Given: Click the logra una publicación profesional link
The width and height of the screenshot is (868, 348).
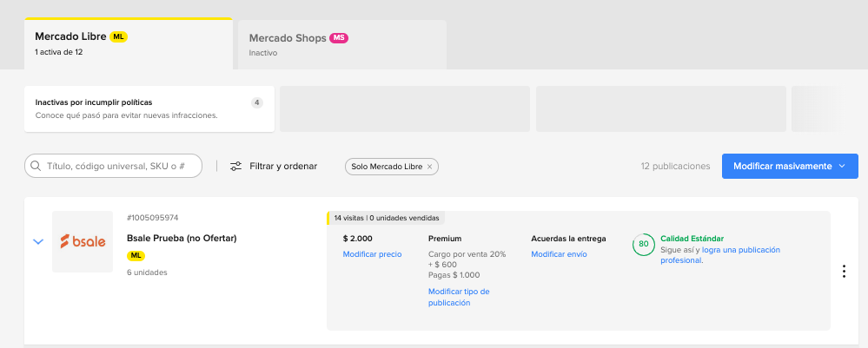Looking at the screenshot, I should pos(720,255).
